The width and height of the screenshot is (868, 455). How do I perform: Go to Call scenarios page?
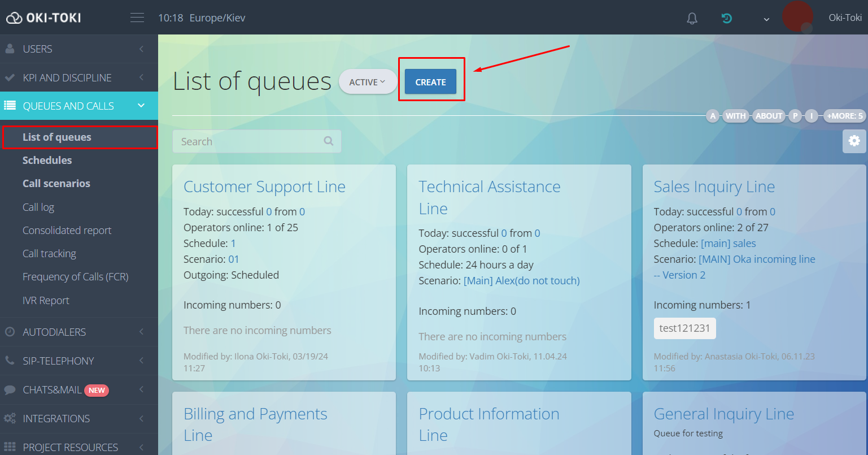(x=56, y=183)
